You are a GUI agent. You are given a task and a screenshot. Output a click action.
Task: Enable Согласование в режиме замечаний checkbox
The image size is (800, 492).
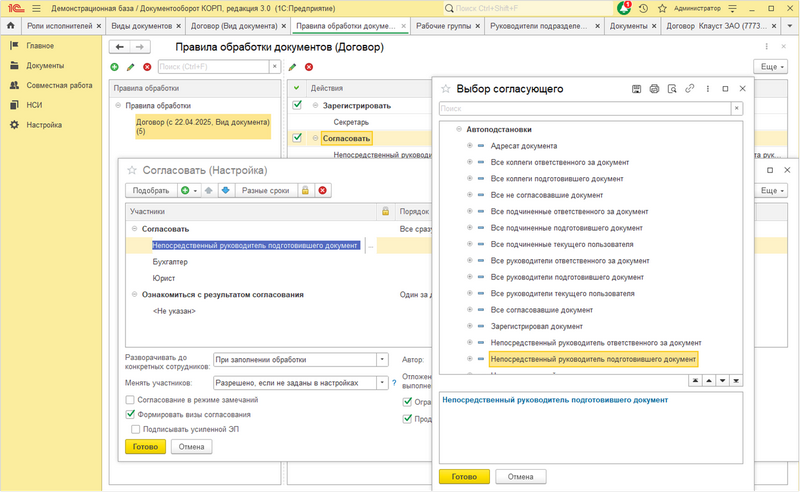[130, 400]
